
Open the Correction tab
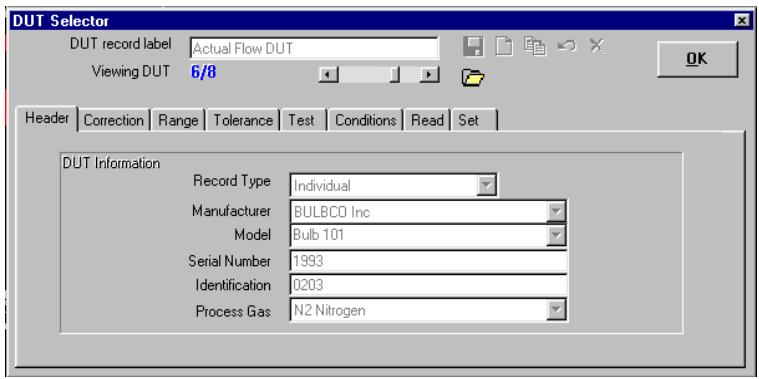(x=114, y=121)
